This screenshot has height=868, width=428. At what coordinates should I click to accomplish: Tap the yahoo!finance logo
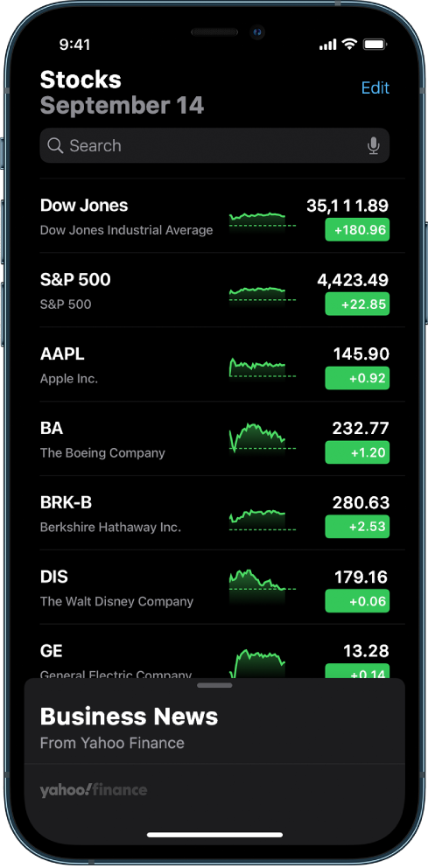pyautogui.click(x=94, y=790)
